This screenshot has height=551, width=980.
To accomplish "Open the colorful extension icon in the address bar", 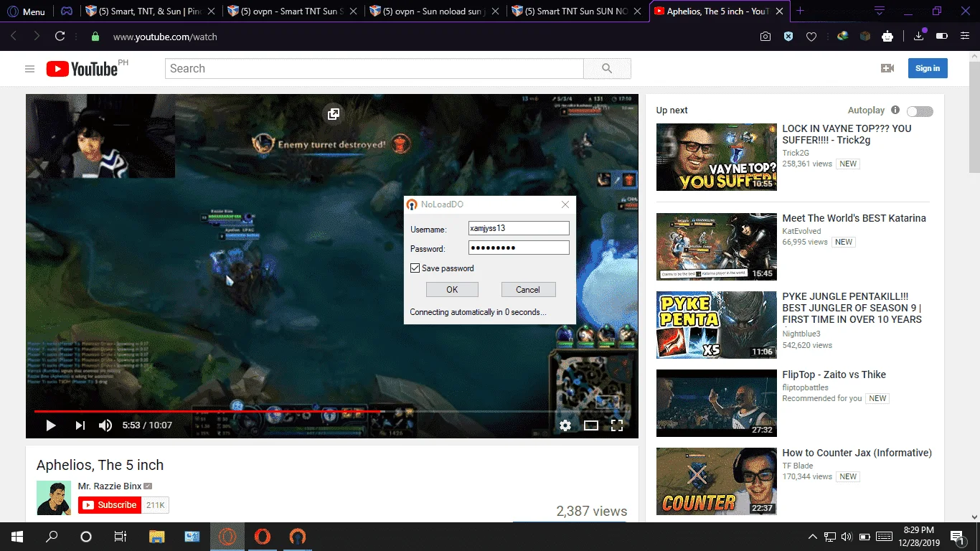I will pyautogui.click(x=843, y=37).
